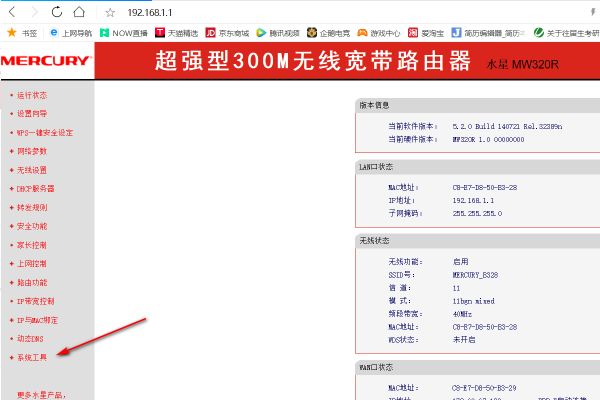600x400 pixels.
Task: Expand the DHCP服务器 menu
Action: [35, 188]
